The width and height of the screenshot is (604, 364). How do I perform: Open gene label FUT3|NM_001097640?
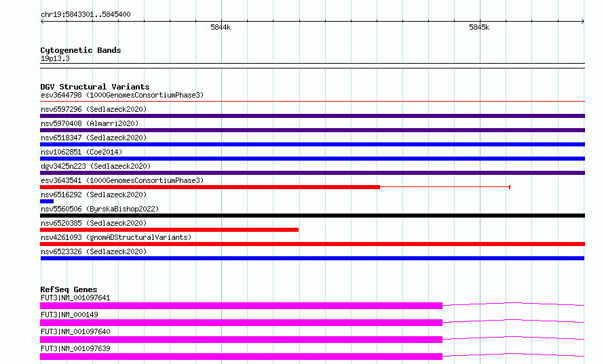tap(75, 331)
